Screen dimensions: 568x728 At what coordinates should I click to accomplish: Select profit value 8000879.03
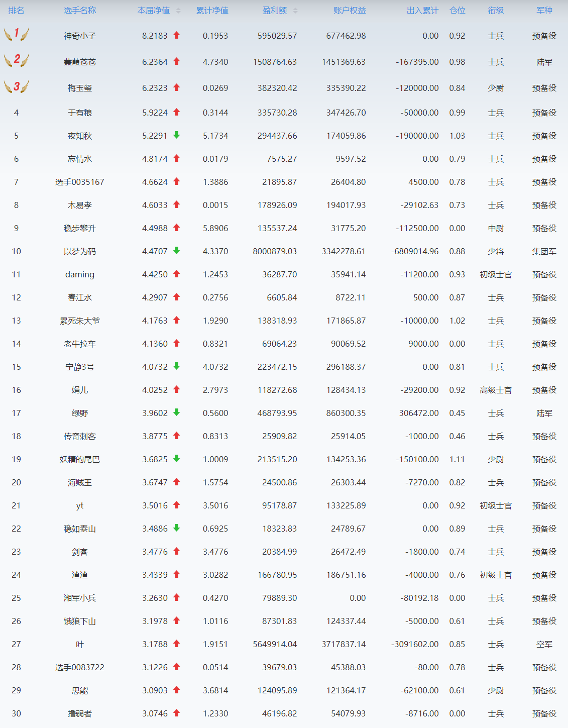(x=275, y=252)
